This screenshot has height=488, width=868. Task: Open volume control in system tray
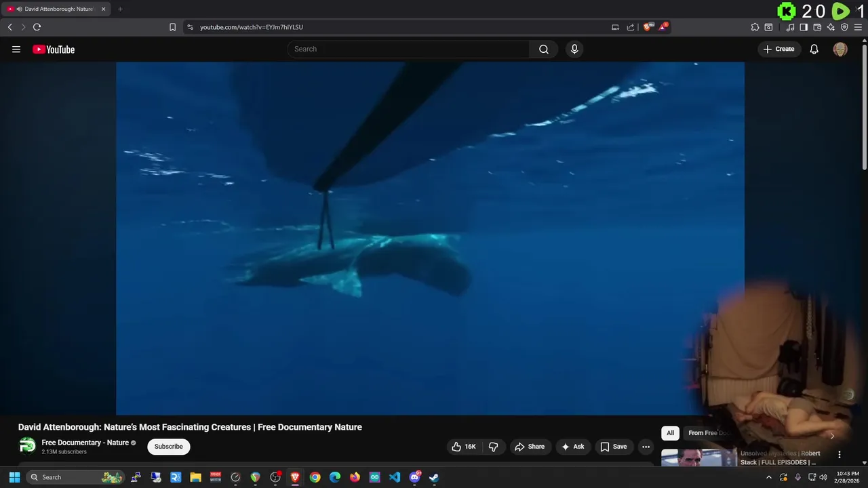[x=823, y=477]
